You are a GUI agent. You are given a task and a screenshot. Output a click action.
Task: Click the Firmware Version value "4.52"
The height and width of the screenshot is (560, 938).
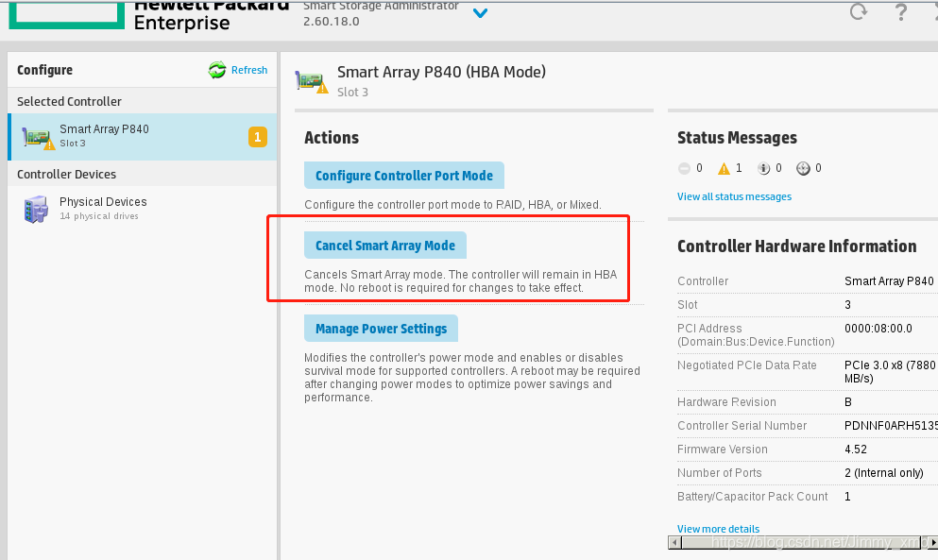coord(856,450)
